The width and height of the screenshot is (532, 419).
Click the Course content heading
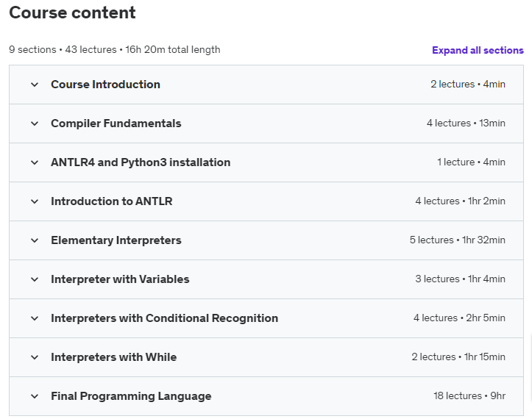coord(72,13)
